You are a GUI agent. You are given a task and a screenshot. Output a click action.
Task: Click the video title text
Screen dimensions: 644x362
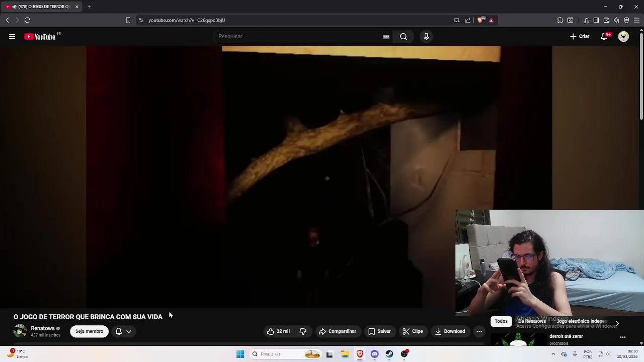(x=88, y=317)
